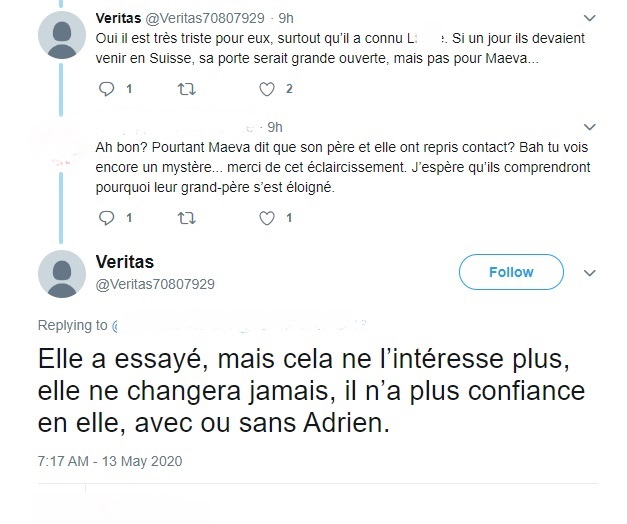Screen dimensions: 627x524
Task: Like the 'Ah bon?' tweet
Action: (266, 217)
